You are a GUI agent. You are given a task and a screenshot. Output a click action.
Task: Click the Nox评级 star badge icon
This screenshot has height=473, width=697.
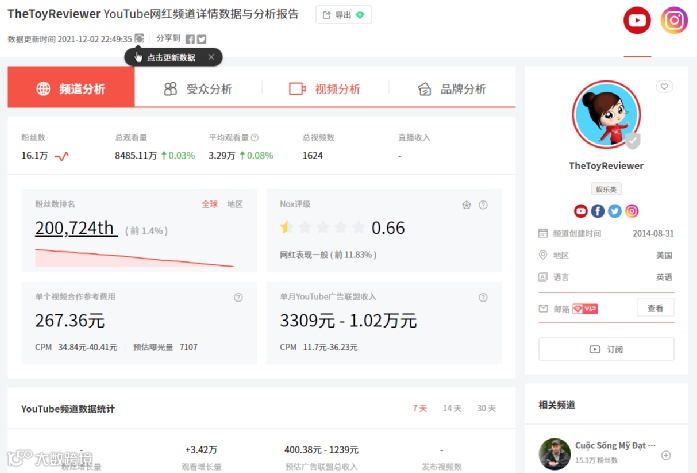tap(466, 205)
